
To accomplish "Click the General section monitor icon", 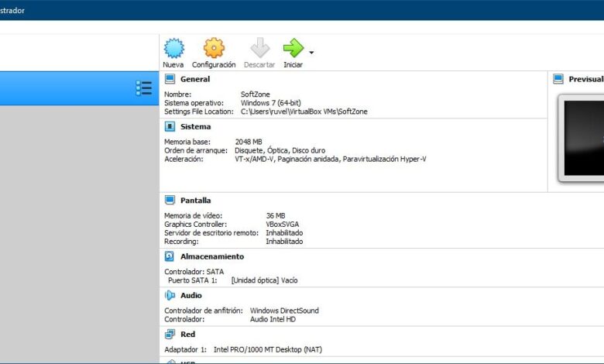I will [170, 79].
